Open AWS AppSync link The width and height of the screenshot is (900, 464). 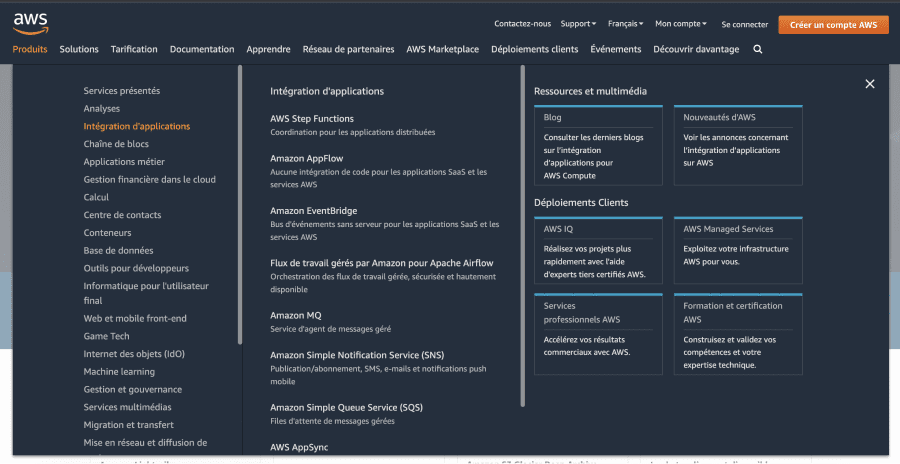[x=299, y=447]
